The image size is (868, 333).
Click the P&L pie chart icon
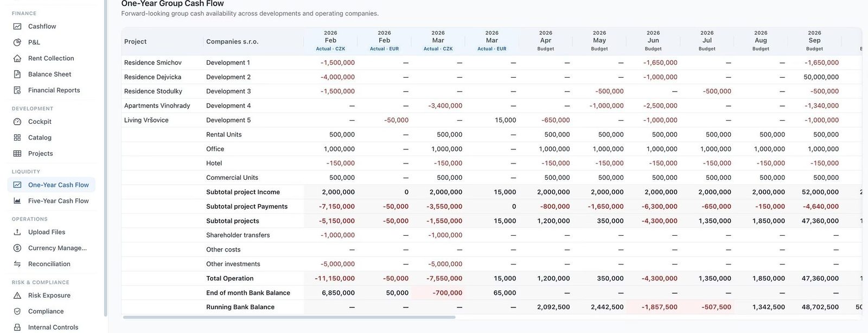coord(17,42)
